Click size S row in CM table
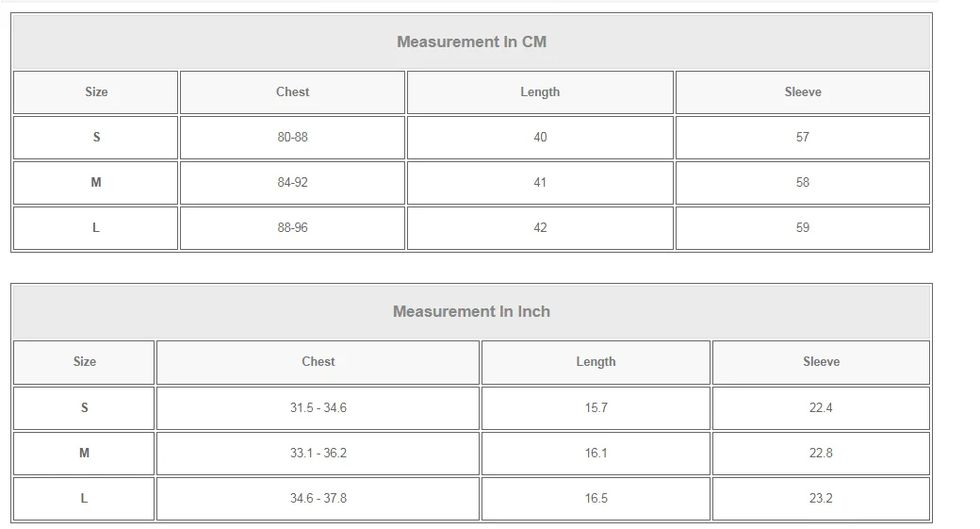The width and height of the screenshot is (980, 529). click(x=96, y=137)
